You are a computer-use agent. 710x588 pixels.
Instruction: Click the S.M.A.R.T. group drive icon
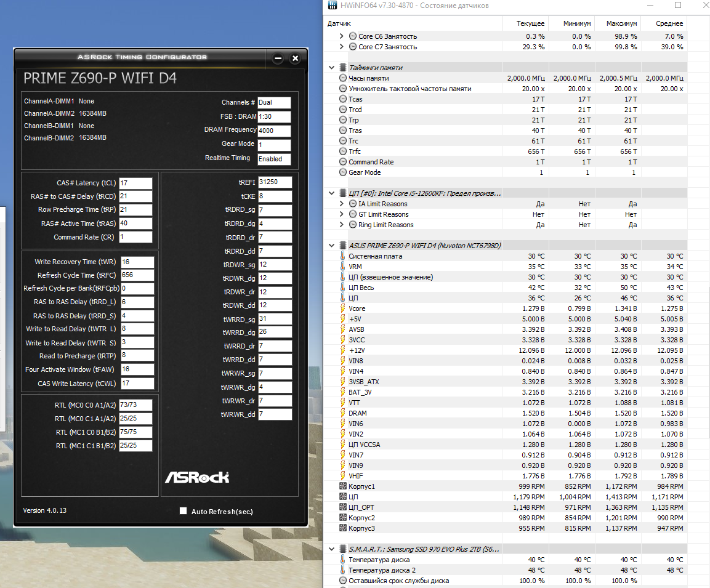pos(343,549)
